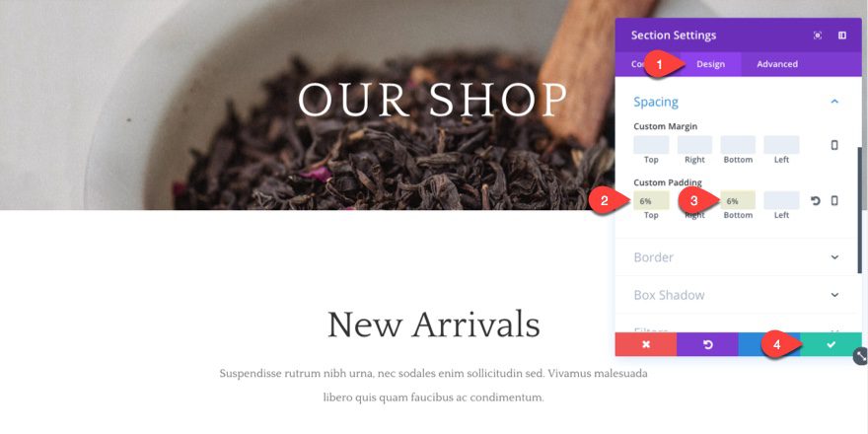
Task: Click the Custom Margin Right field
Action: [694, 145]
